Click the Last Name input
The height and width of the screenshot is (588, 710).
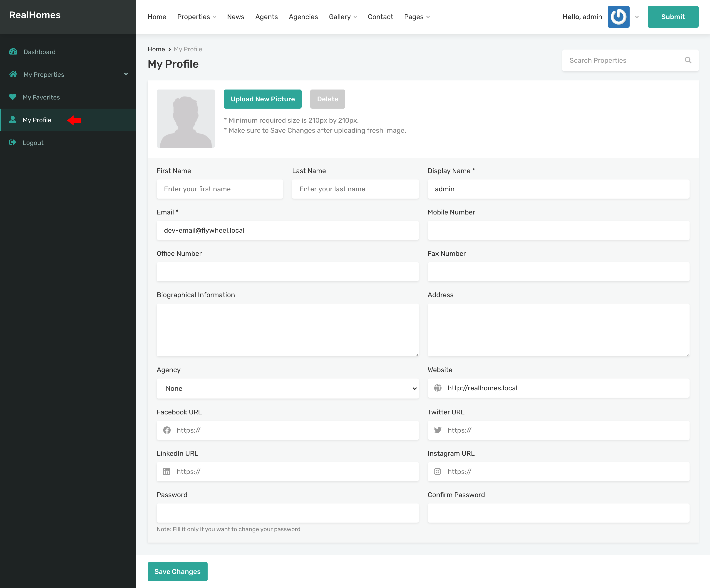[355, 189]
